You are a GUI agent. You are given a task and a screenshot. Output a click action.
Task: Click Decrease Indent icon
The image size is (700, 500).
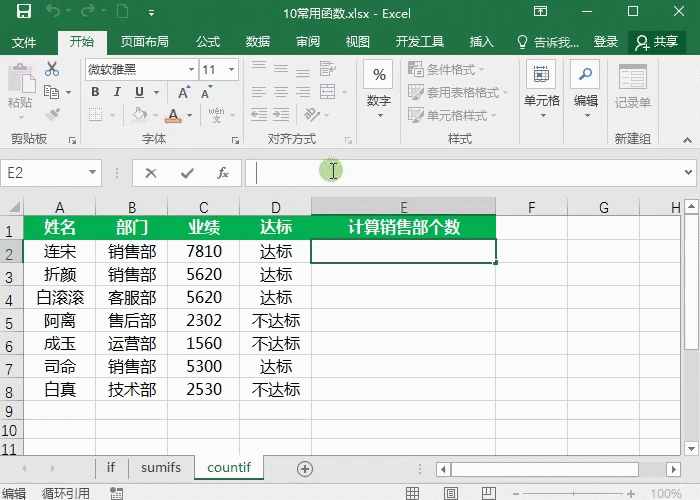click(259, 115)
